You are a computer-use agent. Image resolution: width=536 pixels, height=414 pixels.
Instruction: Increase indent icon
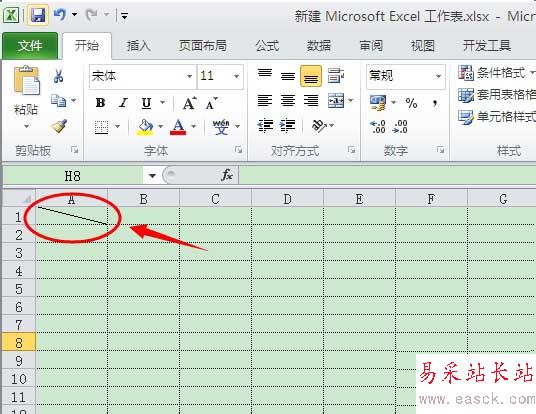click(288, 125)
